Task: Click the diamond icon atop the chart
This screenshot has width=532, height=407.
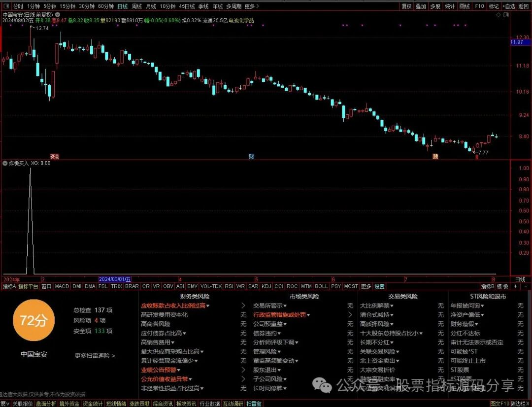Action: click(499, 15)
